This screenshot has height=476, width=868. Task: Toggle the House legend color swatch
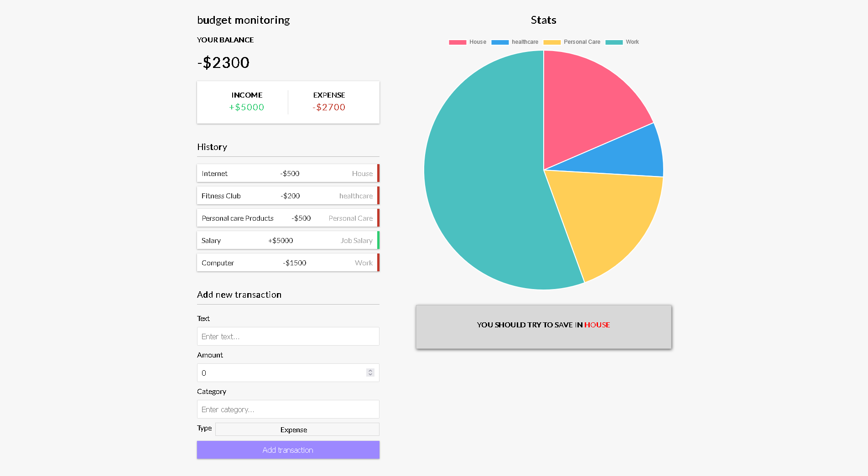(x=457, y=42)
